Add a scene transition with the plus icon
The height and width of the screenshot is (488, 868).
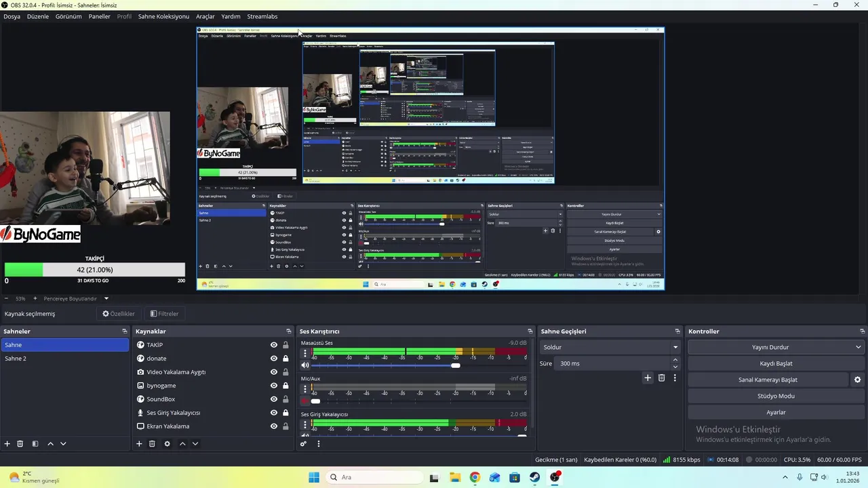pos(648,378)
